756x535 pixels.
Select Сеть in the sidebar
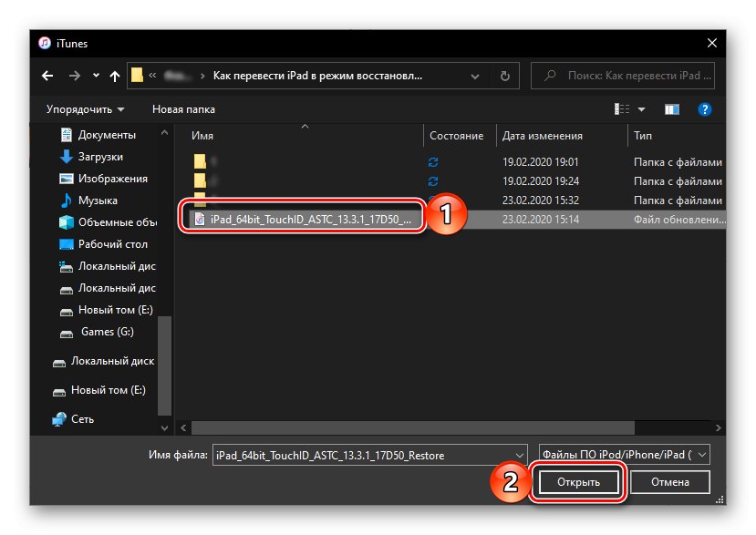click(x=82, y=419)
